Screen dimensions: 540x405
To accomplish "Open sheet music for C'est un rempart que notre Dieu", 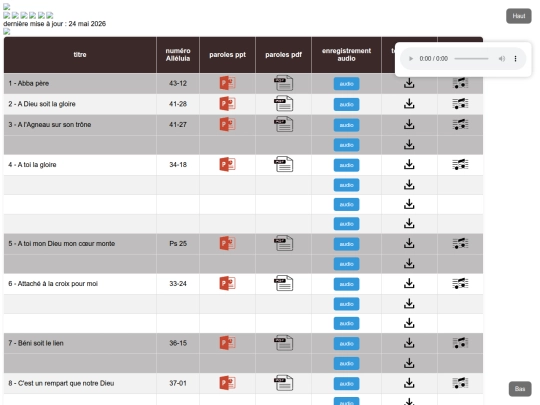I will point(460,383).
